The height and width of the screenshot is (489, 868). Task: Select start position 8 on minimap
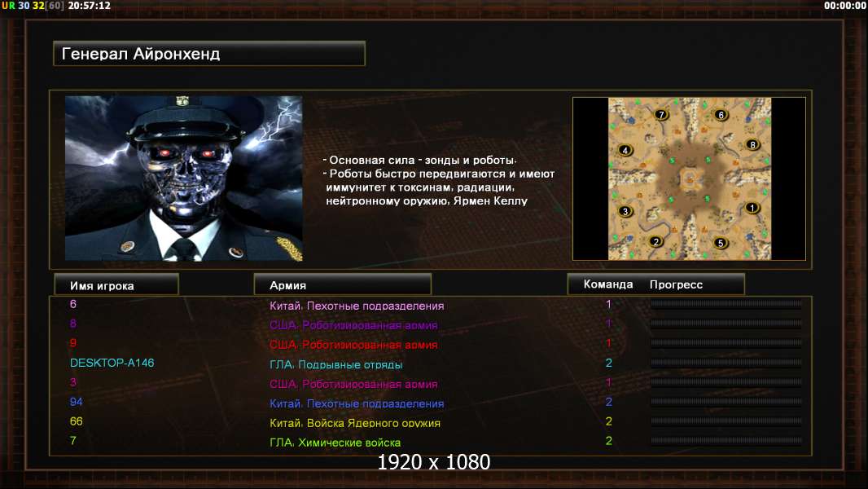tap(752, 144)
